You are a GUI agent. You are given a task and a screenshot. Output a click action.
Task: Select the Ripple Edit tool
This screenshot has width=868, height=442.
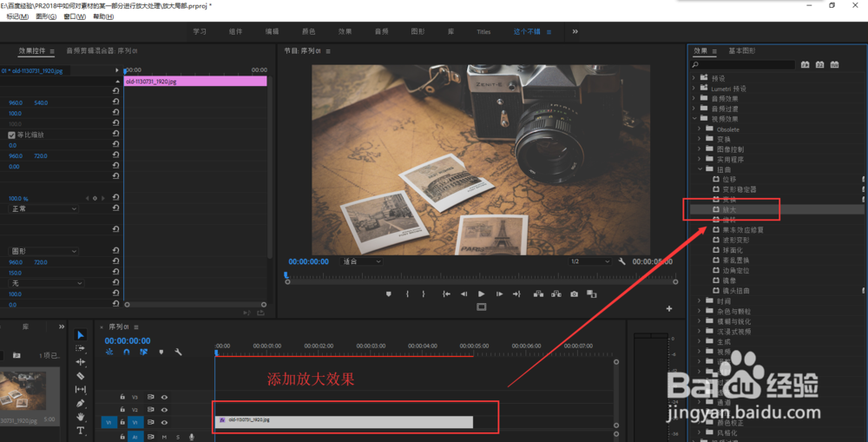click(x=80, y=362)
